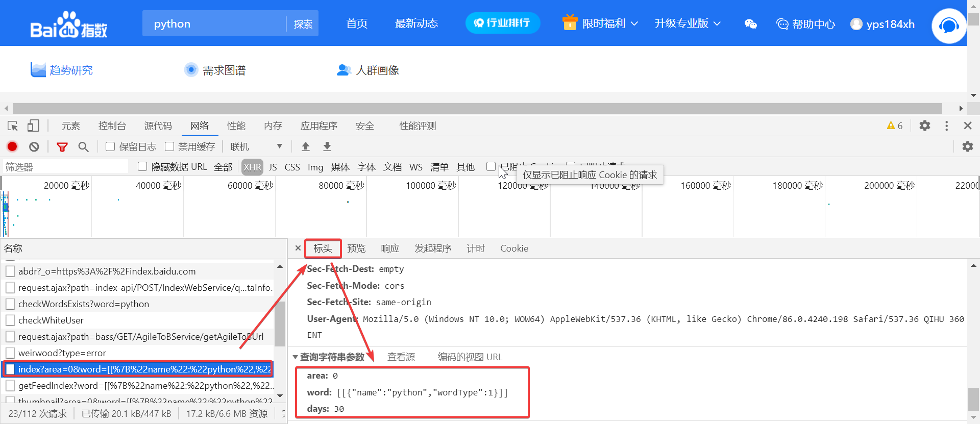This screenshot has width=980, height=424.
Task: Click the user avatar icon beside yps184xh
Action: click(856, 24)
